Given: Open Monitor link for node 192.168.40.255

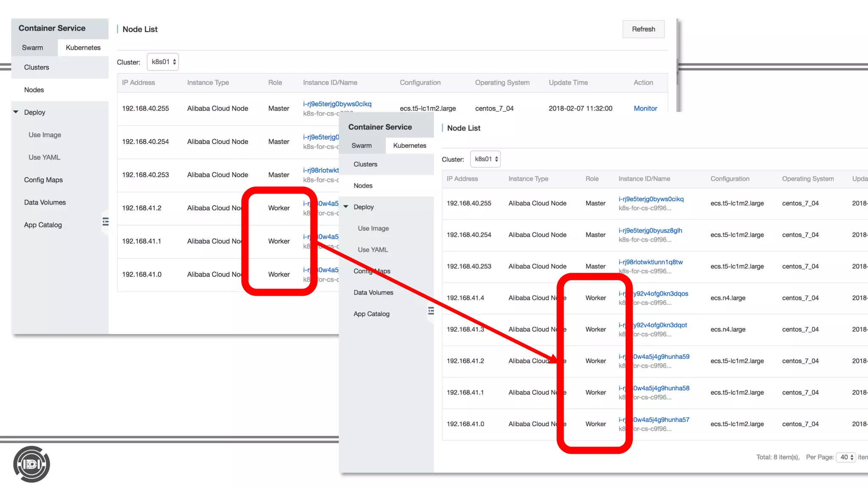Looking at the screenshot, I should pos(645,108).
